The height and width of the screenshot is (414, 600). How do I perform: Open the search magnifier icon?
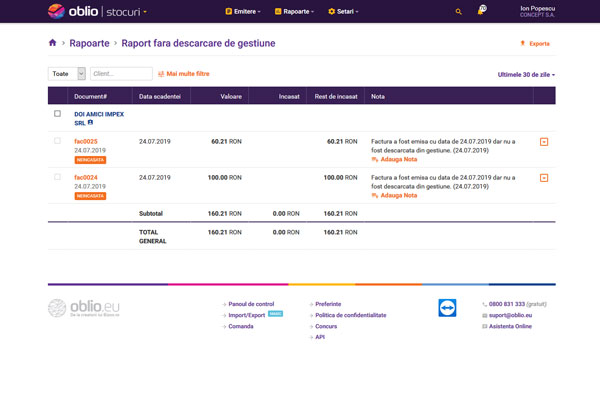(x=458, y=12)
